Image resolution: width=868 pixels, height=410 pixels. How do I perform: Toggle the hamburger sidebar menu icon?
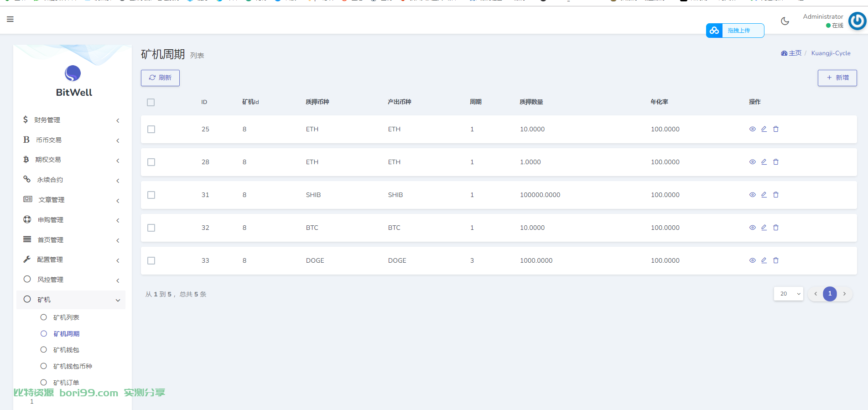(x=10, y=19)
